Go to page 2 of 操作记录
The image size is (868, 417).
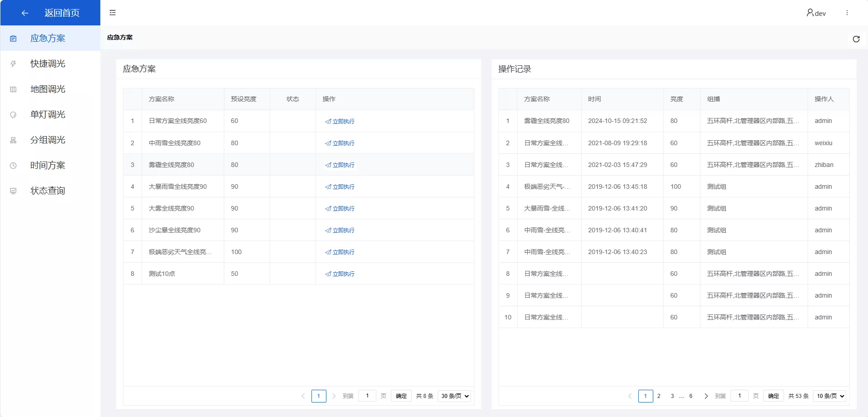[x=659, y=396]
